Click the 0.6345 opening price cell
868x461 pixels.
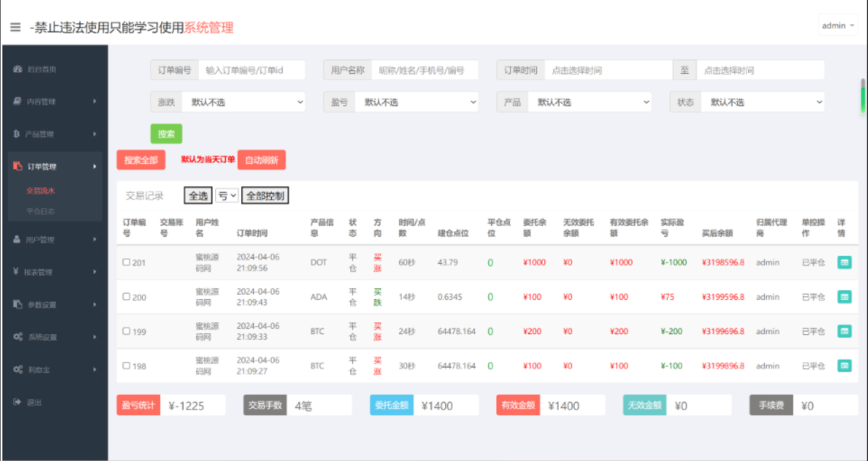point(451,297)
